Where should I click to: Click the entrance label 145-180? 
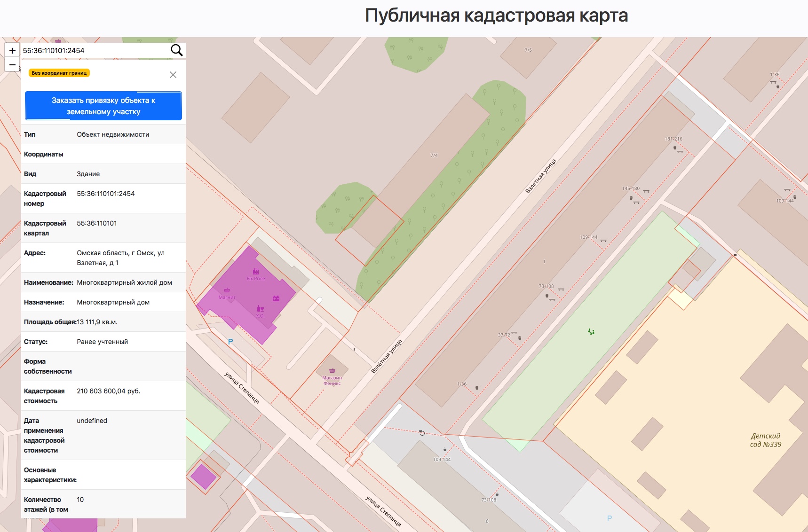[x=631, y=188]
